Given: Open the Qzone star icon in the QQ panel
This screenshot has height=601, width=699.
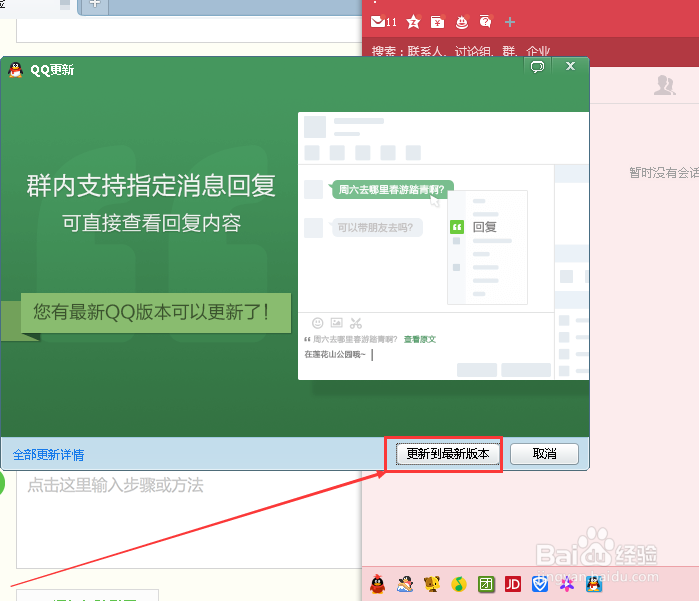Looking at the screenshot, I should click(x=413, y=21).
